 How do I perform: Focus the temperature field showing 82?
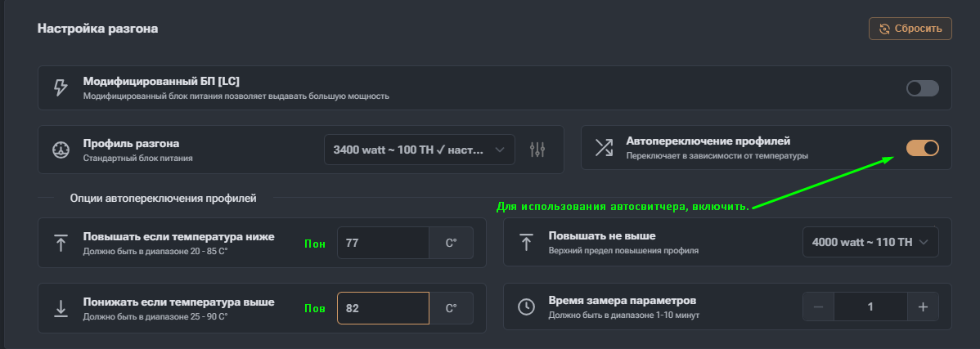[383, 308]
